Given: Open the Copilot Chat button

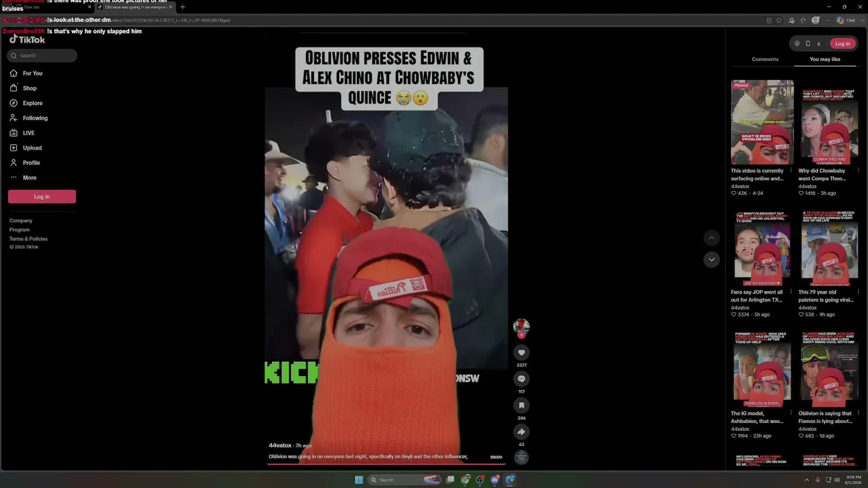Looking at the screenshot, I should click(x=846, y=20).
